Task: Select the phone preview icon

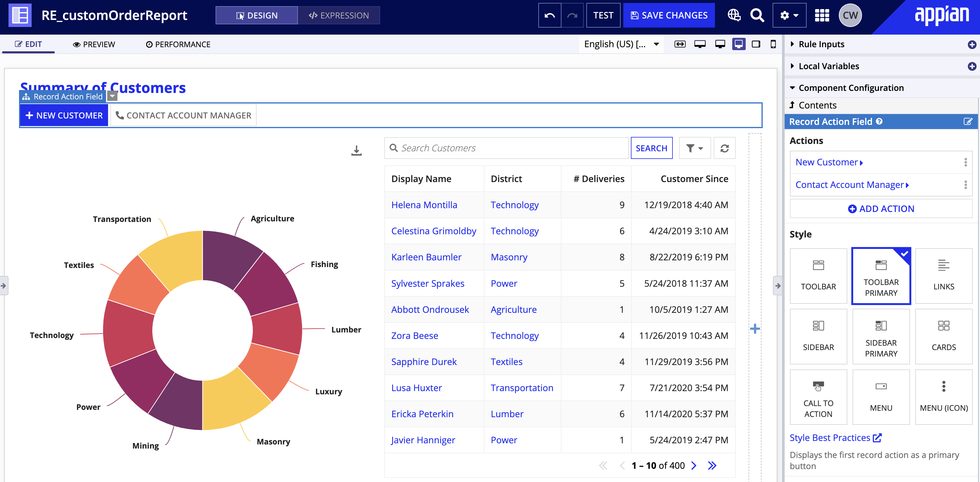Action: coord(773,44)
